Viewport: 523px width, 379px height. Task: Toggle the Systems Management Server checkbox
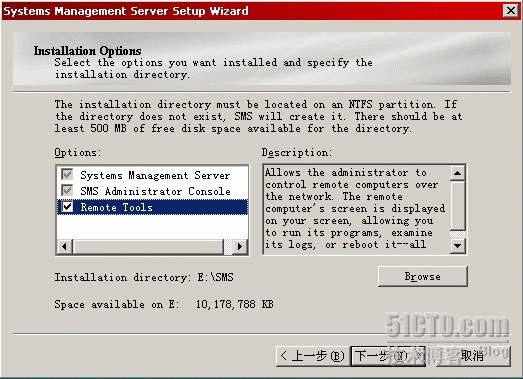pos(67,174)
